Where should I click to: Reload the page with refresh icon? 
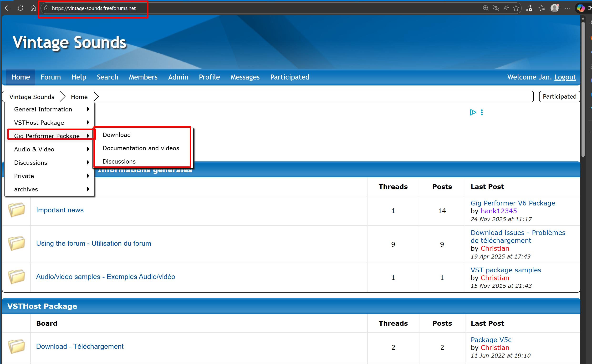tap(20, 8)
